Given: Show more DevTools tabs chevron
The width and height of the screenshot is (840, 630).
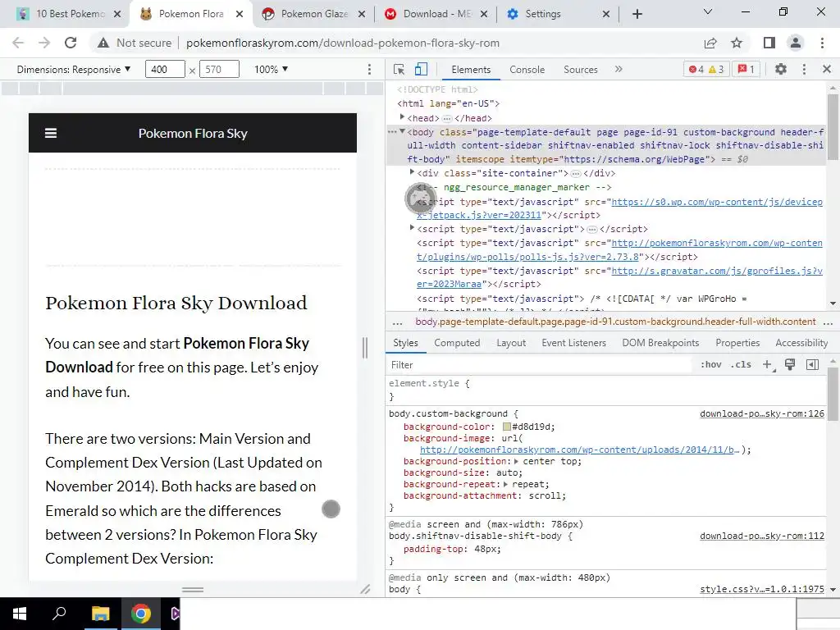Looking at the screenshot, I should coord(619,69).
